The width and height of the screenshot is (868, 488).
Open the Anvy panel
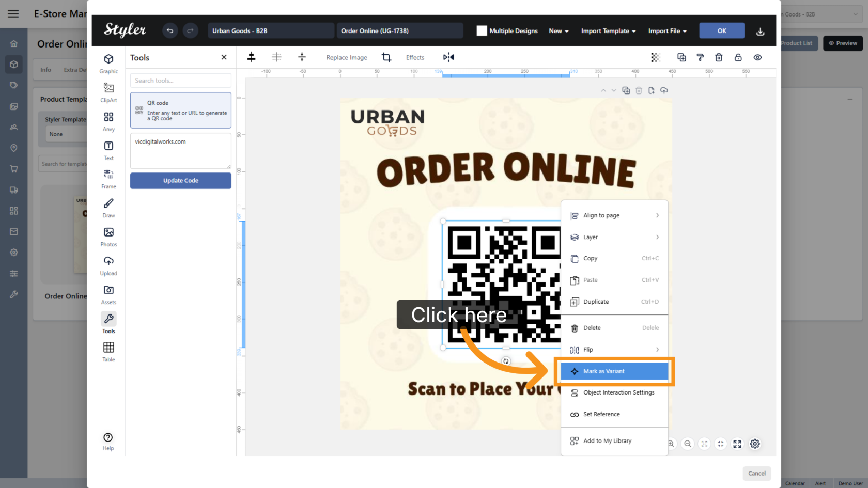tap(109, 121)
